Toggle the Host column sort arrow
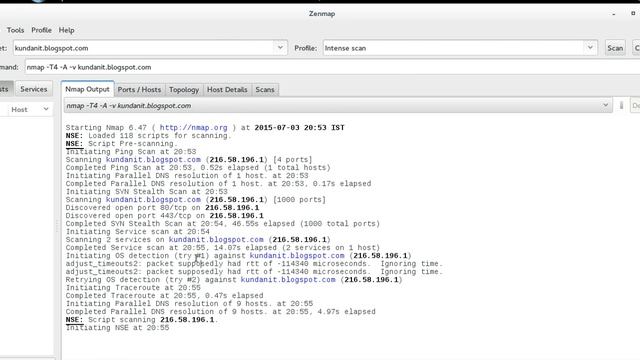This screenshot has width=640, height=360. pyautogui.click(x=46, y=109)
